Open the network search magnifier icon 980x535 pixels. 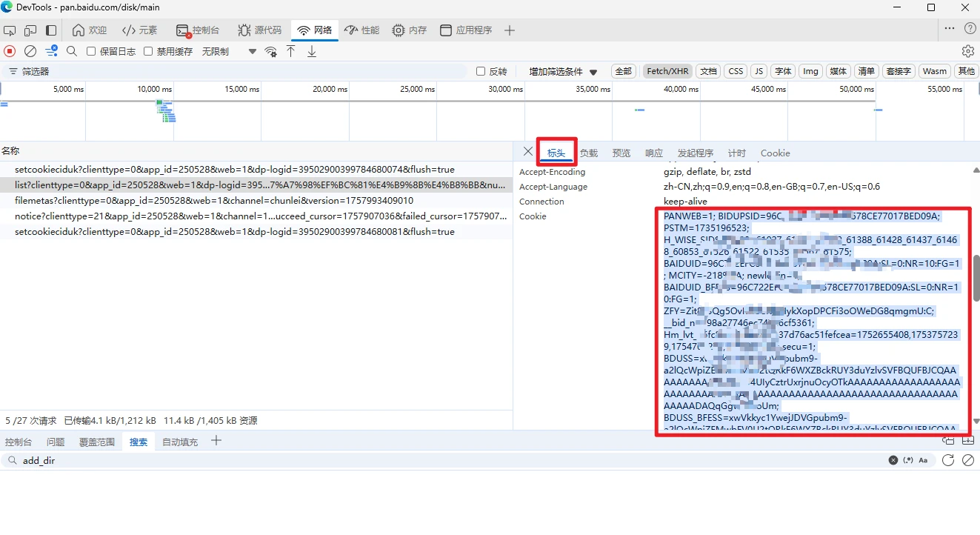72,51
